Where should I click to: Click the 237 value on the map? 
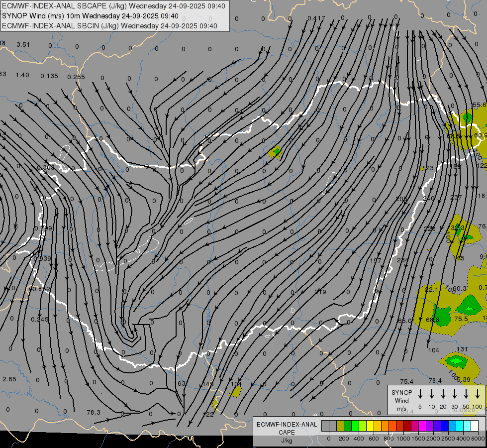pos(456,197)
